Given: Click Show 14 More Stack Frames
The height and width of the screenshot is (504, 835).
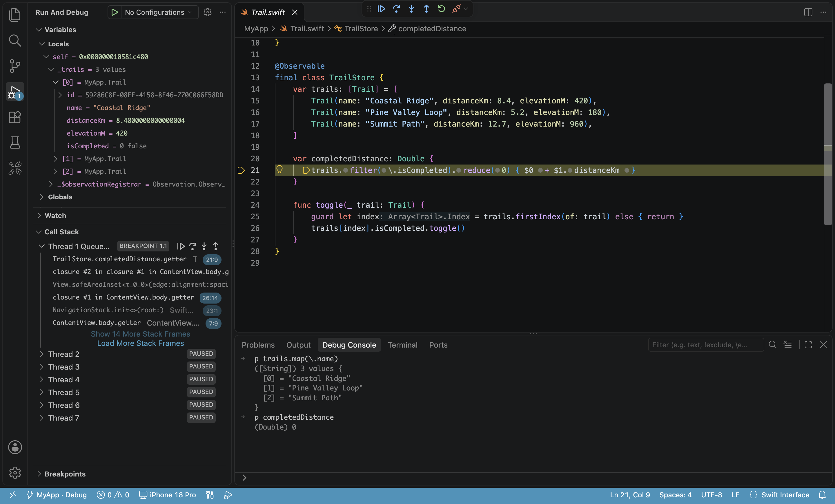Looking at the screenshot, I should (x=140, y=334).
